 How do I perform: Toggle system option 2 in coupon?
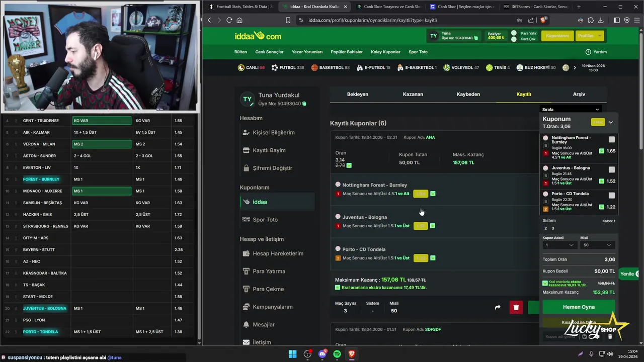coord(545,228)
